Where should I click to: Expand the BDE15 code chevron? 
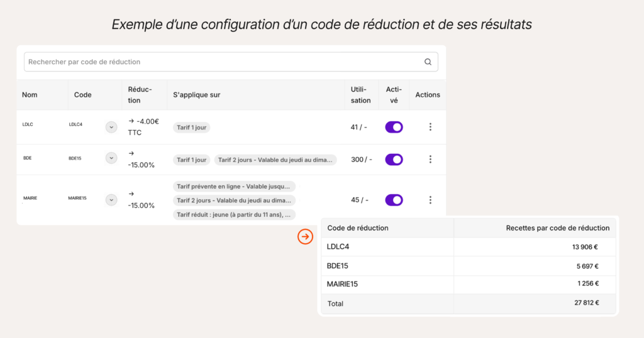click(111, 158)
